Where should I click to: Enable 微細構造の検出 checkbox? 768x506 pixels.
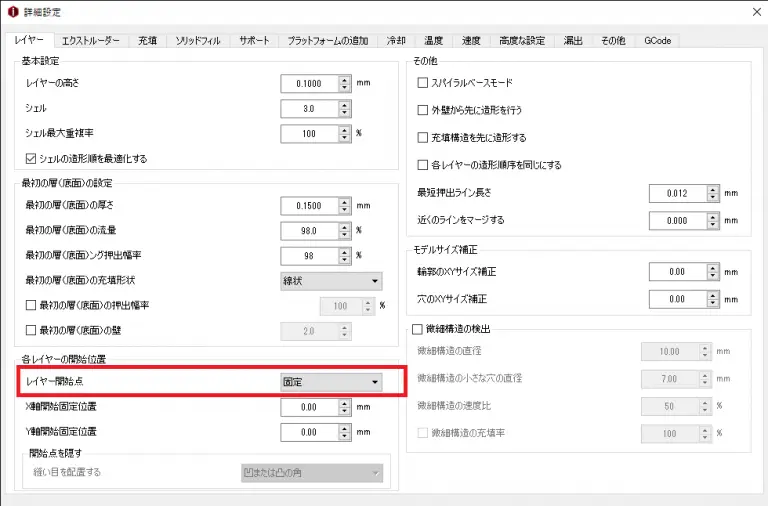point(418,329)
